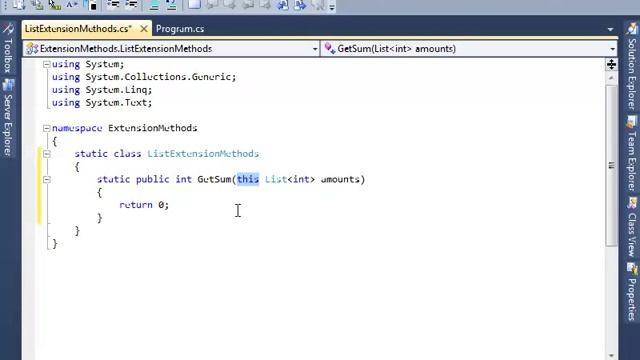This screenshot has height=360, width=640.
Task: Open the Server Explorer side panel
Action: point(8,118)
